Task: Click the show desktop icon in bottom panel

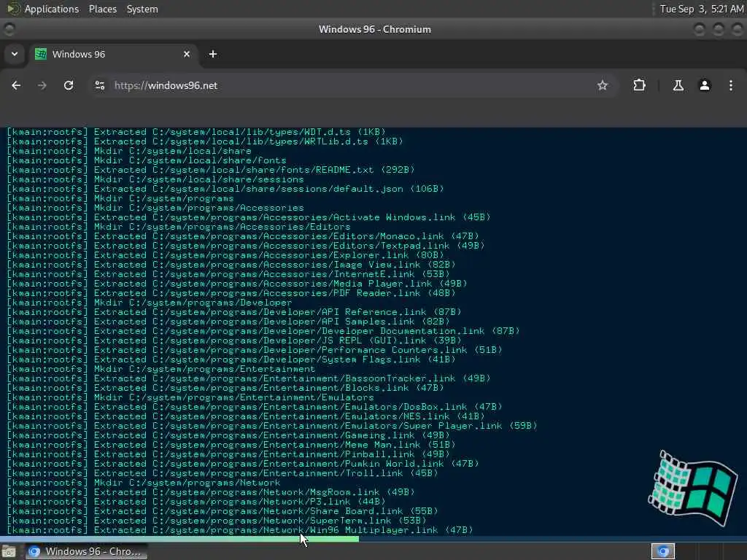Action: [x=9, y=552]
